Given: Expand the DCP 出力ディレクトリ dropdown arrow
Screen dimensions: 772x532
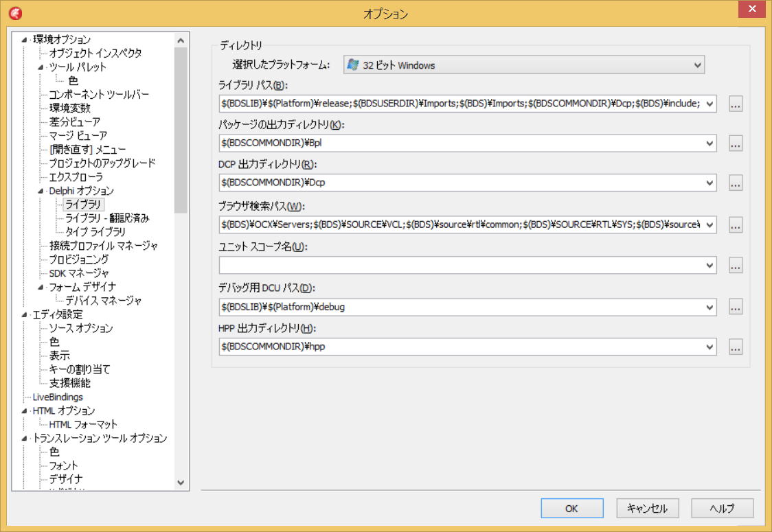Looking at the screenshot, I should coord(709,183).
